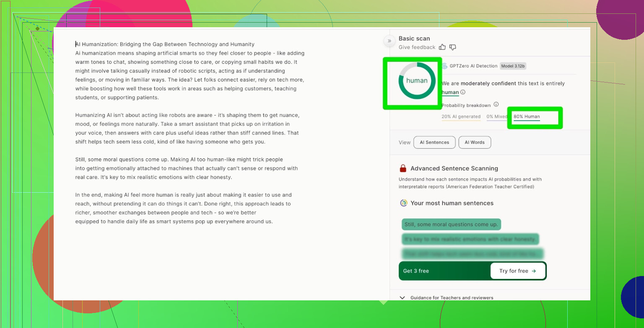Select the 20% AI generated breakdown
This screenshot has height=328, width=644.
[x=461, y=117]
